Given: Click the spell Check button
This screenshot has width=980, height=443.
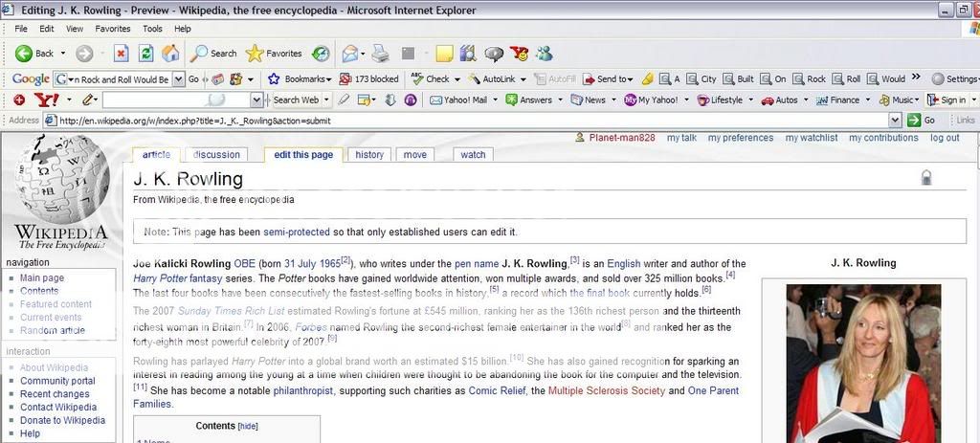Looking at the screenshot, I should [432, 79].
